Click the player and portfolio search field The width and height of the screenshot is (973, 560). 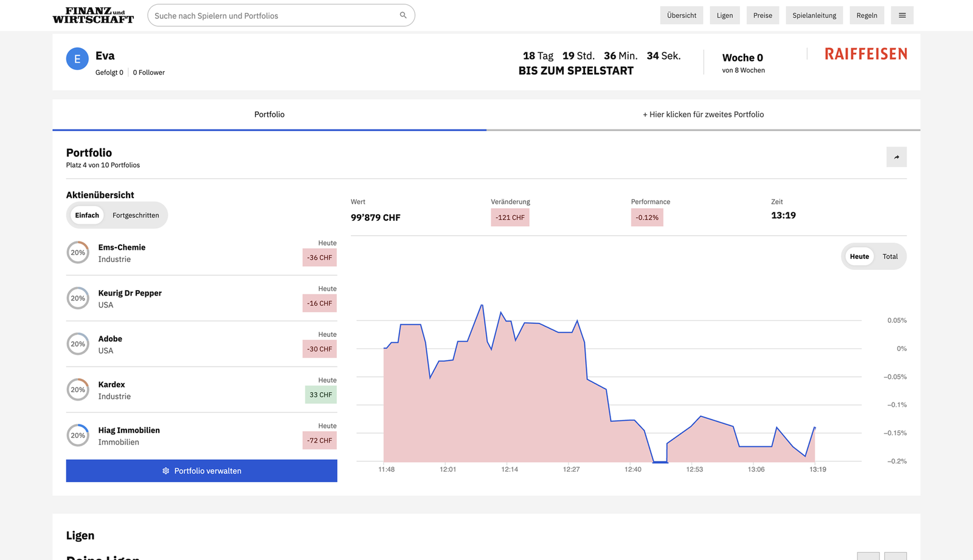tap(274, 16)
